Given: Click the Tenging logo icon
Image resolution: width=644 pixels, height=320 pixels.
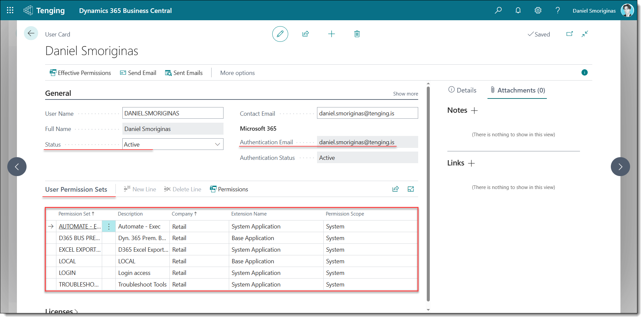Looking at the screenshot, I should [28, 10].
